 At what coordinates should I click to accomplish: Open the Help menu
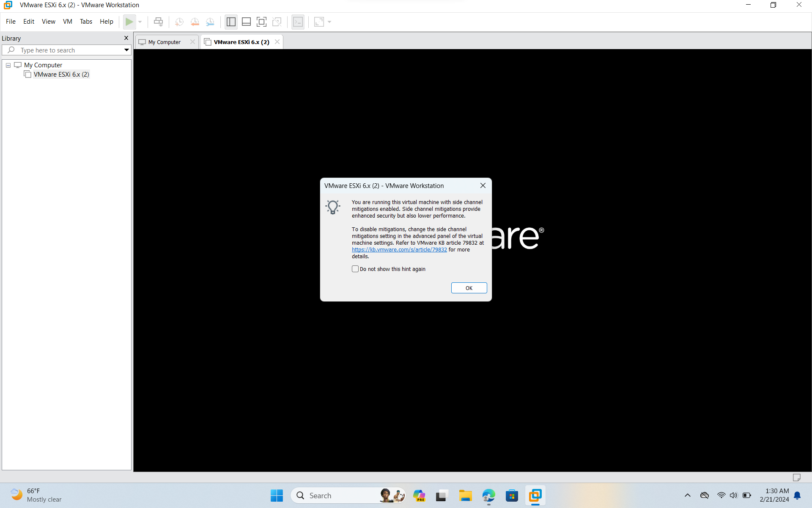[107, 22]
